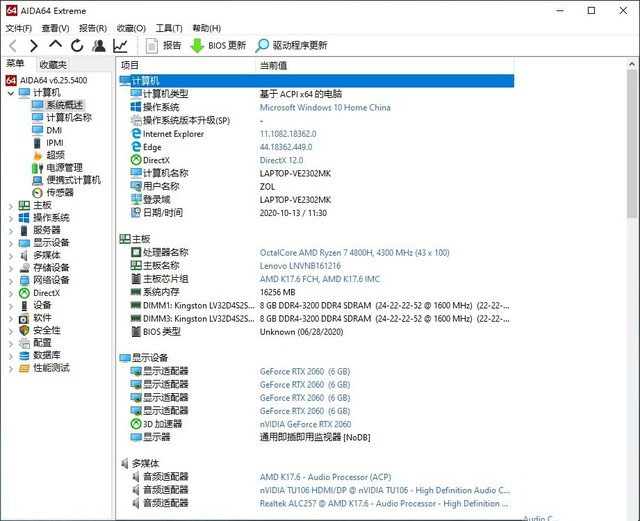Screen dimensions: 640x521
Task: Click the 驱动程序更新 magnifier icon
Action: pos(263,45)
